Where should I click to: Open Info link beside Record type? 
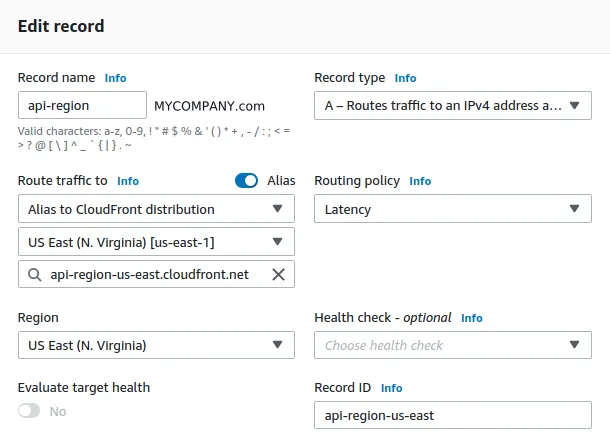tap(405, 78)
